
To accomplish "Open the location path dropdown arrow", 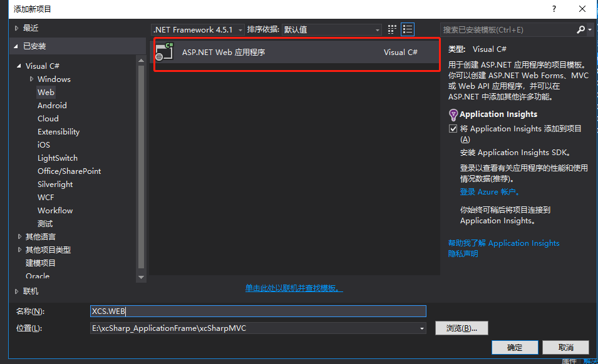I will 422,328.
